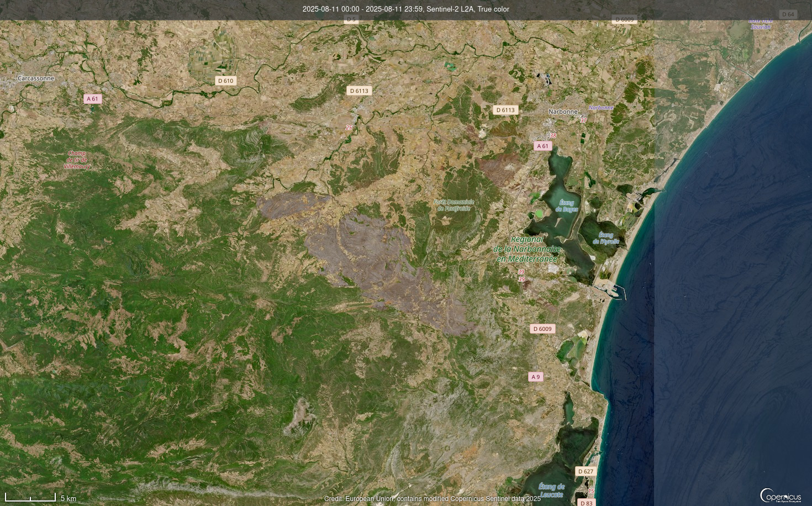812x506 pixels.
Task: Click the Étang de Bages label
Action: 566,205
